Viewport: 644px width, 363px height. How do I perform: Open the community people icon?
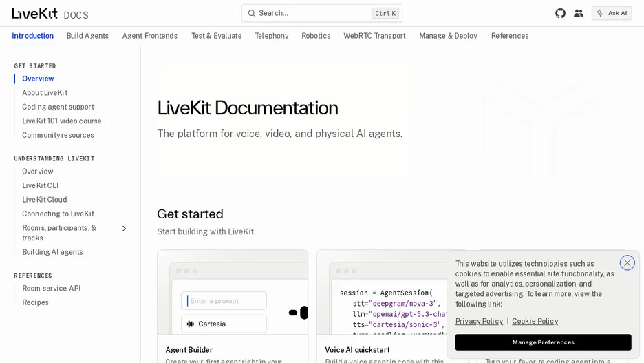tap(579, 13)
